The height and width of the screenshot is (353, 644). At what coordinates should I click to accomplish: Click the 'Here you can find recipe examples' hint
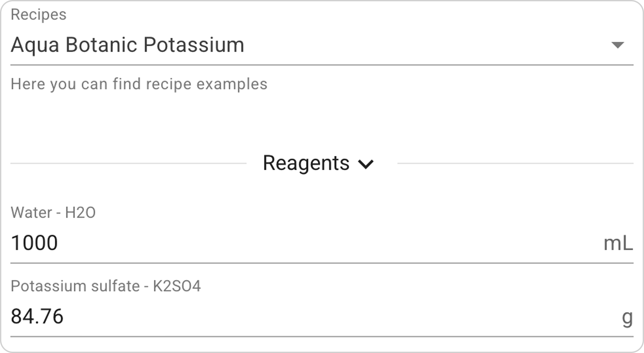[x=139, y=84]
